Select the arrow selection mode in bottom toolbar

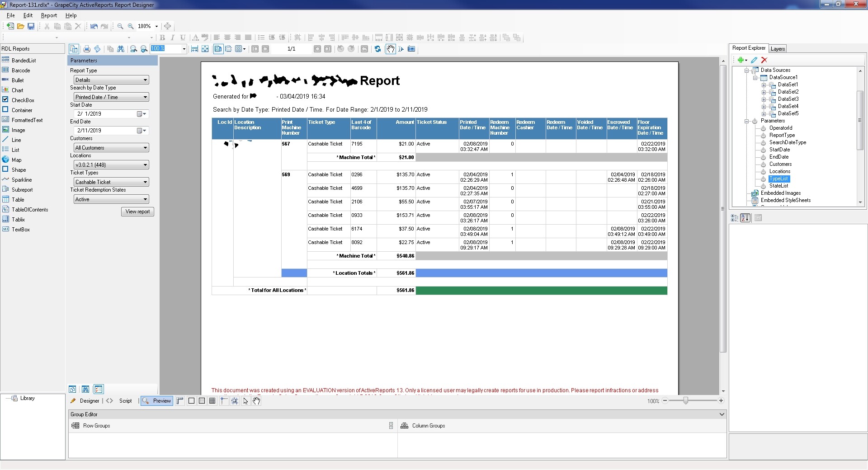(x=245, y=401)
